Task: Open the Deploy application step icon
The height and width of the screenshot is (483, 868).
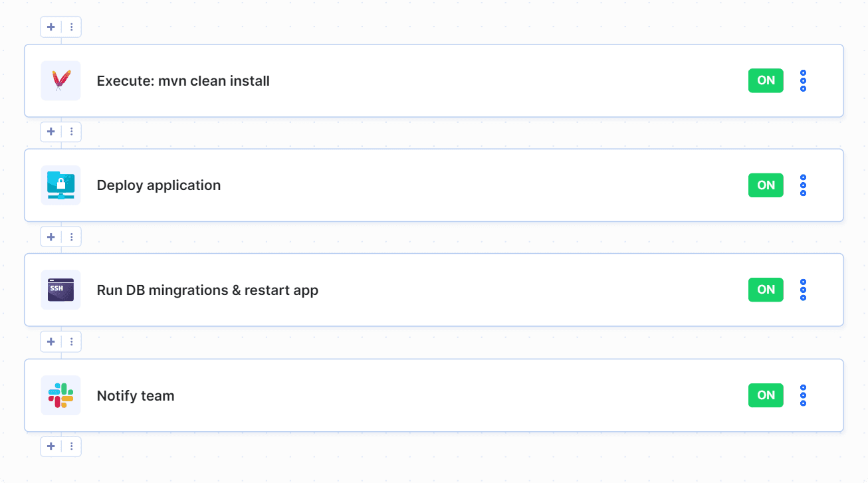Action: click(60, 185)
